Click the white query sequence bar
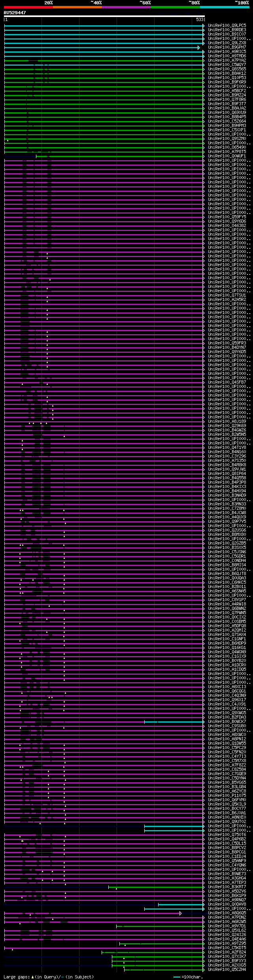 coord(104,16)
